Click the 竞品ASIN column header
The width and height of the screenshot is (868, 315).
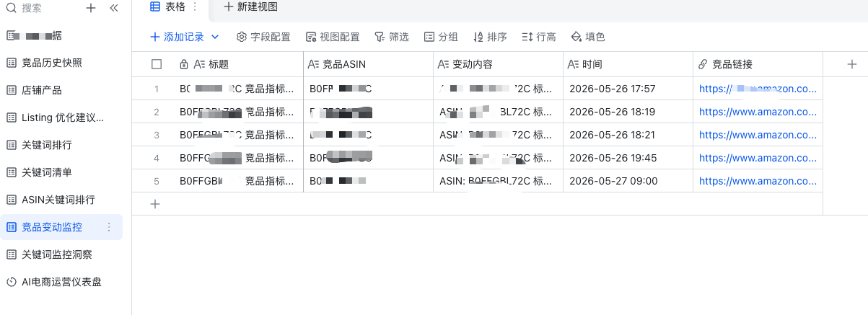(368, 64)
